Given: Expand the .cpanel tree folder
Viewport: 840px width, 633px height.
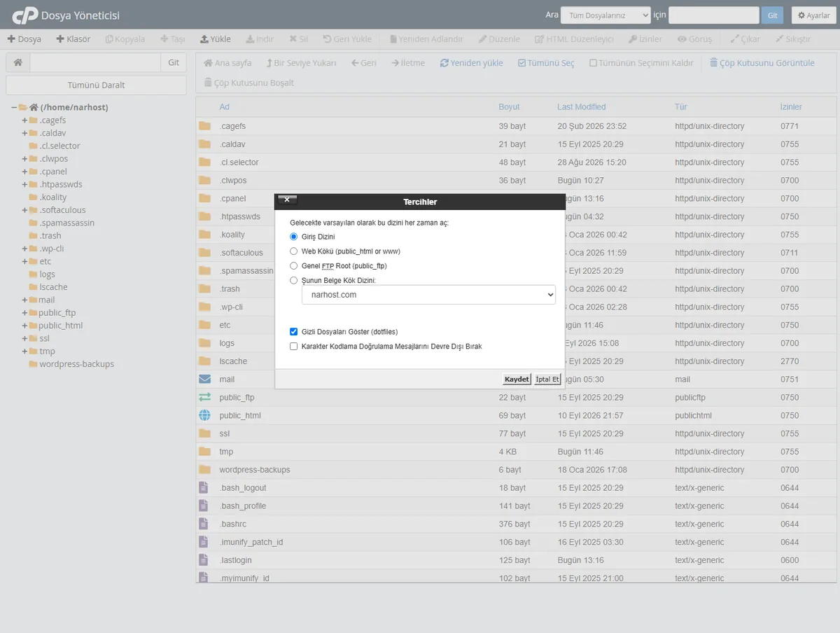Looking at the screenshot, I should tap(24, 172).
